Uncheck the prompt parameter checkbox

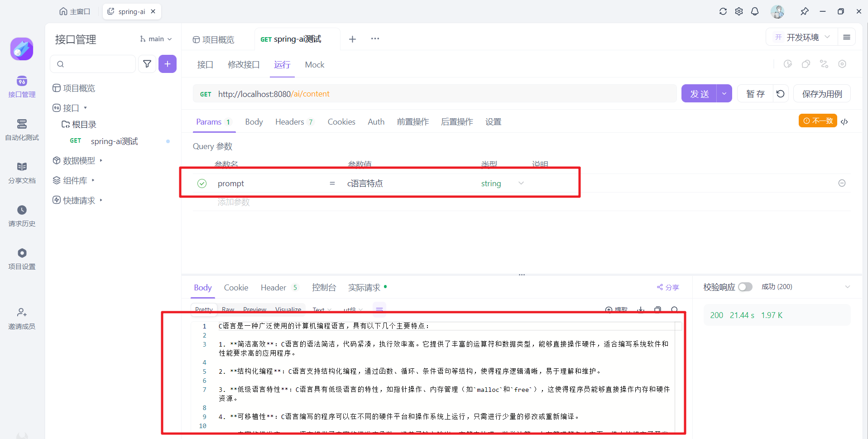point(202,183)
